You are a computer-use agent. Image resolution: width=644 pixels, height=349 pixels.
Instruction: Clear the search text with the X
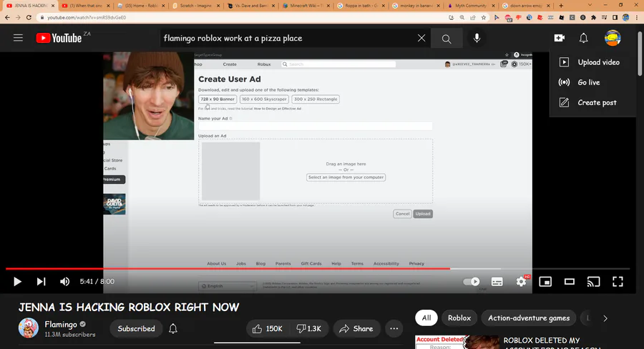tap(421, 38)
